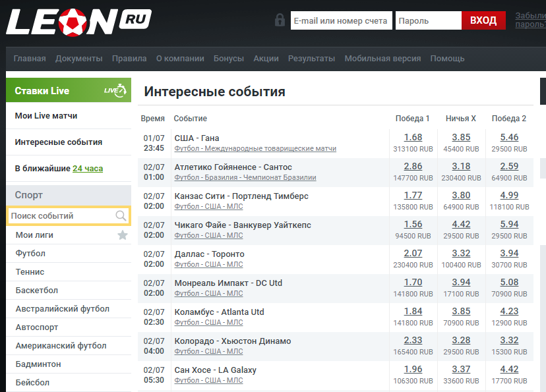
Task: Click the red ВХОД login button
Action: (483, 20)
